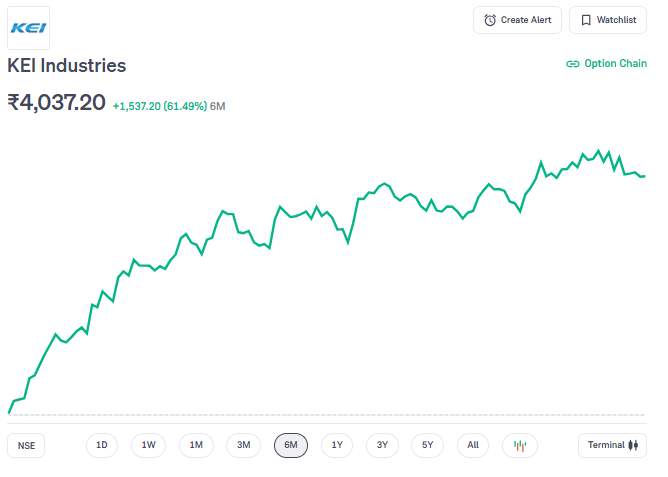Open the Terminal view
The height and width of the screenshot is (477, 668).
(x=612, y=445)
